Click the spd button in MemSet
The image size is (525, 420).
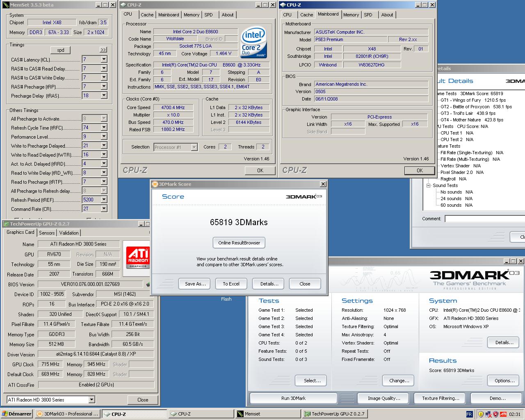(61, 50)
